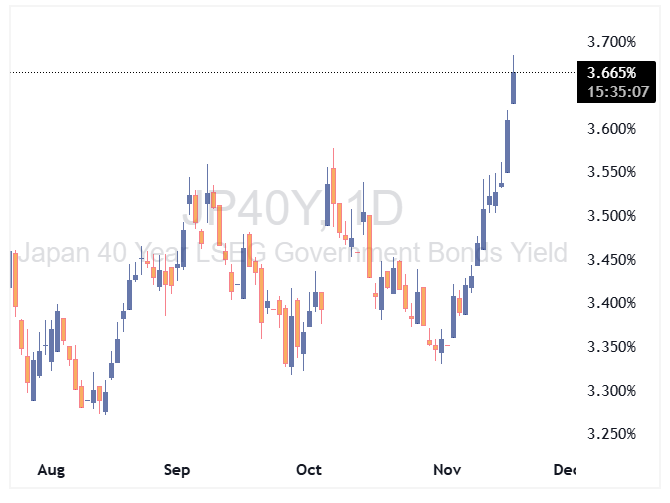Click the Aug label on time axis
Viewport: 670px width, 503px height.
pos(48,469)
